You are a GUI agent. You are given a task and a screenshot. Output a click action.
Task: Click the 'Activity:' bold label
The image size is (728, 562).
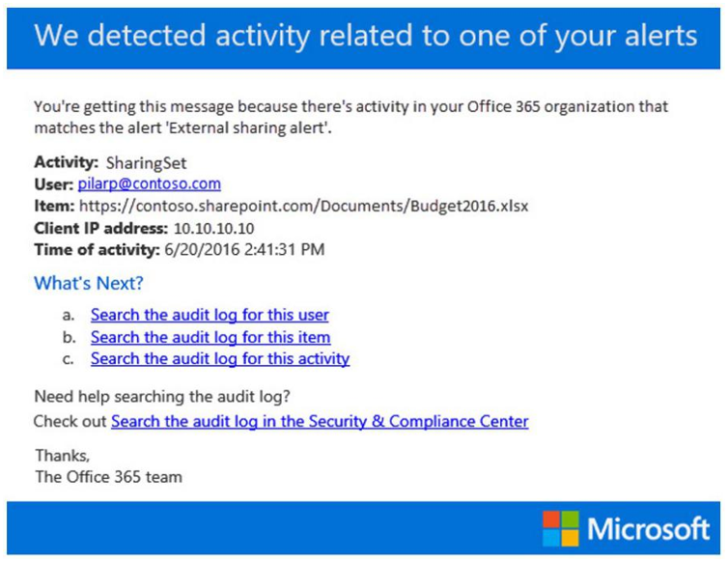click(67, 162)
